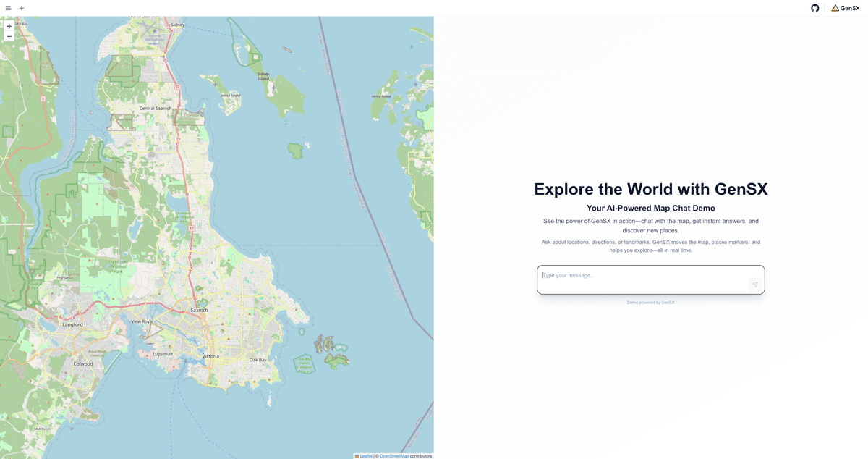Click the Langford label on map
Viewport: 868px width, 459px height.
[x=72, y=324]
